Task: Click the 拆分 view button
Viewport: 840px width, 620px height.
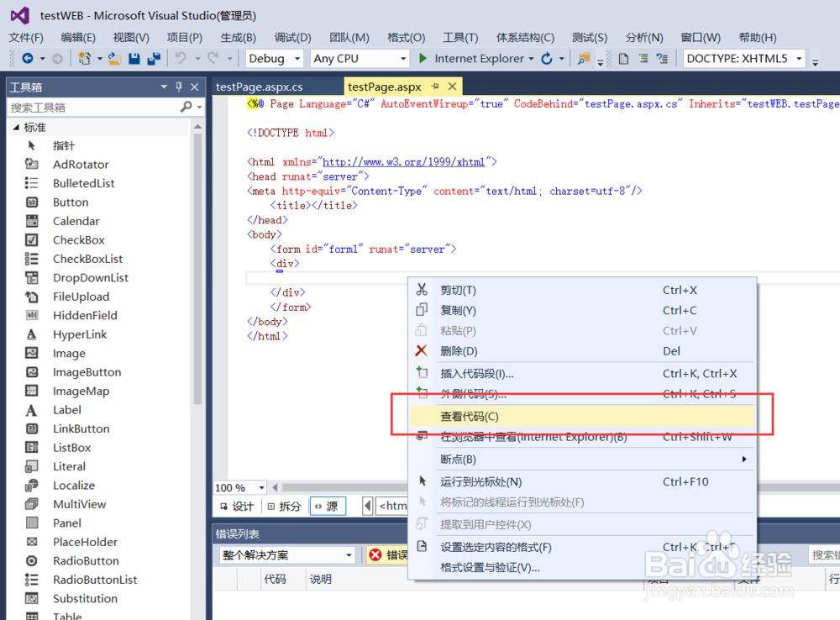Action: coord(284,505)
